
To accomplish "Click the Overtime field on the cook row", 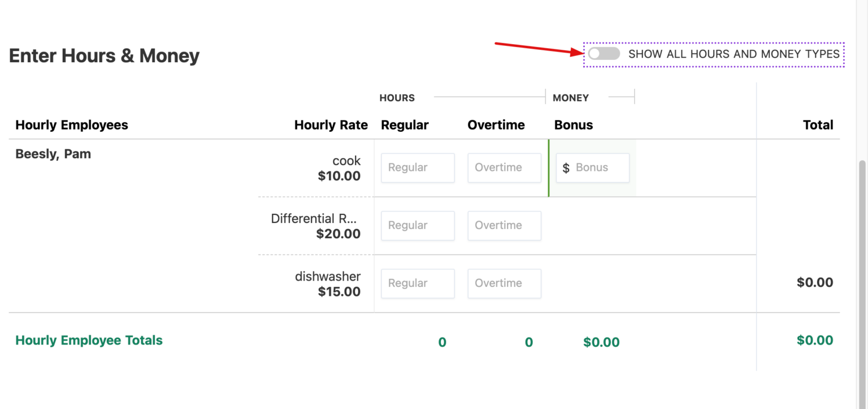I will click(504, 167).
